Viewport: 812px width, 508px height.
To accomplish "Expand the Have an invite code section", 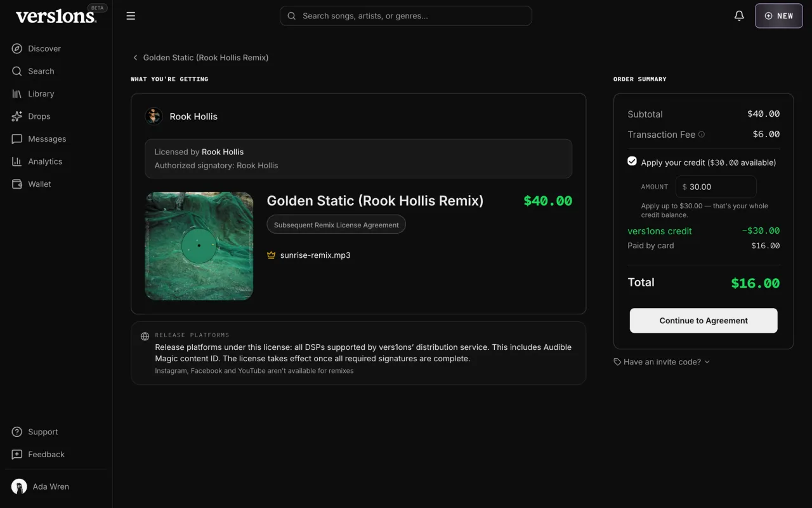I will pos(662,362).
